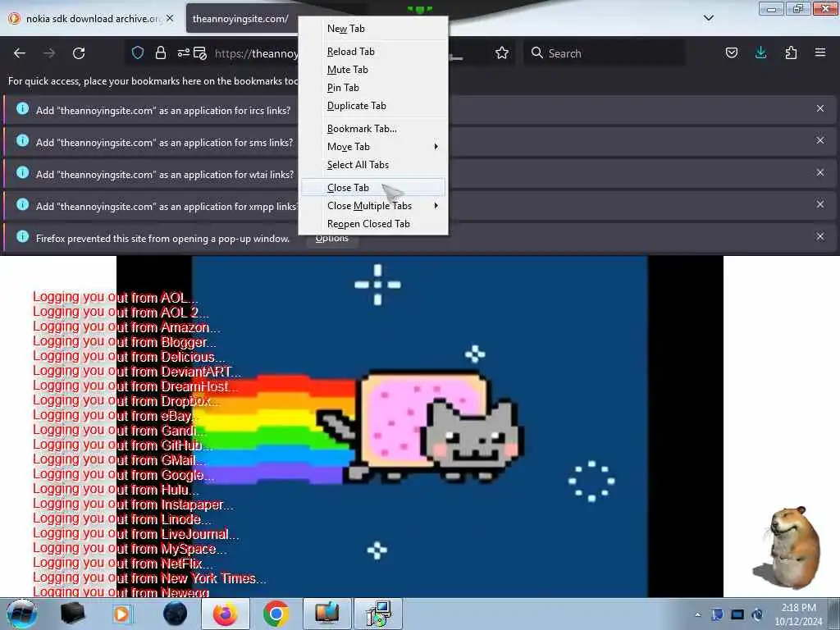Reload the page with the refresh icon
The width and height of the screenshot is (840, 630).
(79, 53)
